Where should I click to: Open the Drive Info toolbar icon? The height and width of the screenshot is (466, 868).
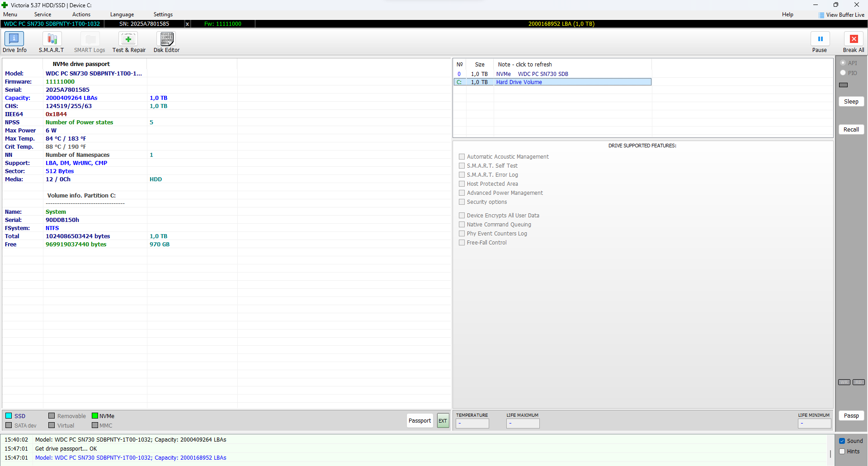[14, 39]
